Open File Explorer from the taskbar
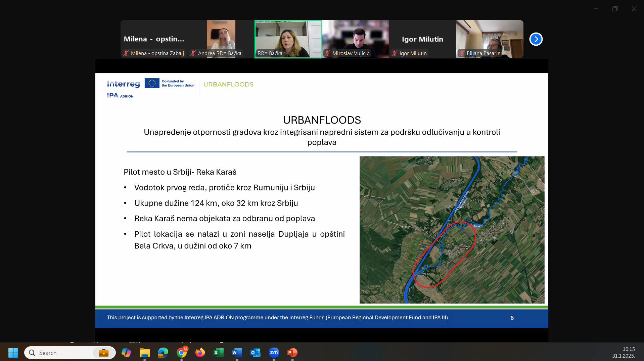This screenshot has height=361, width=644. [145, 352]
